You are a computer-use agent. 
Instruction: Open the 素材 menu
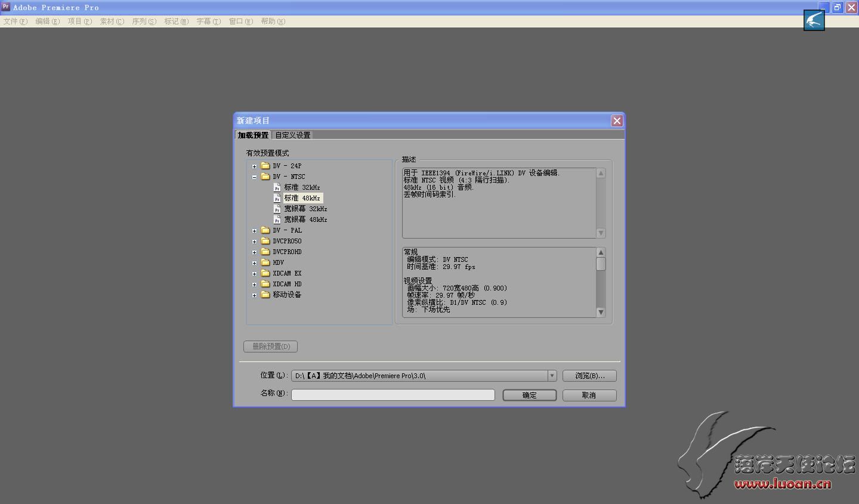pyautogui.click(x=112, y=21)
